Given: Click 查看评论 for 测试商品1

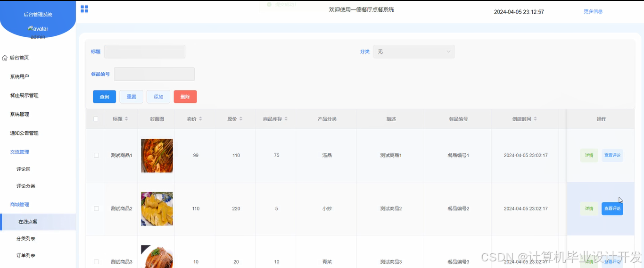Looking at the screenshot, I should coord(612,155).
